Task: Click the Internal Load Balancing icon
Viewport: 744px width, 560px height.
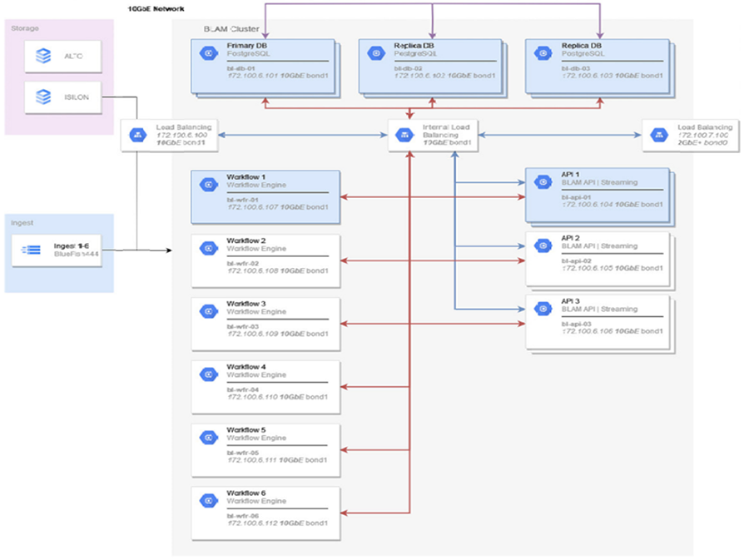Action: (404, 134)
